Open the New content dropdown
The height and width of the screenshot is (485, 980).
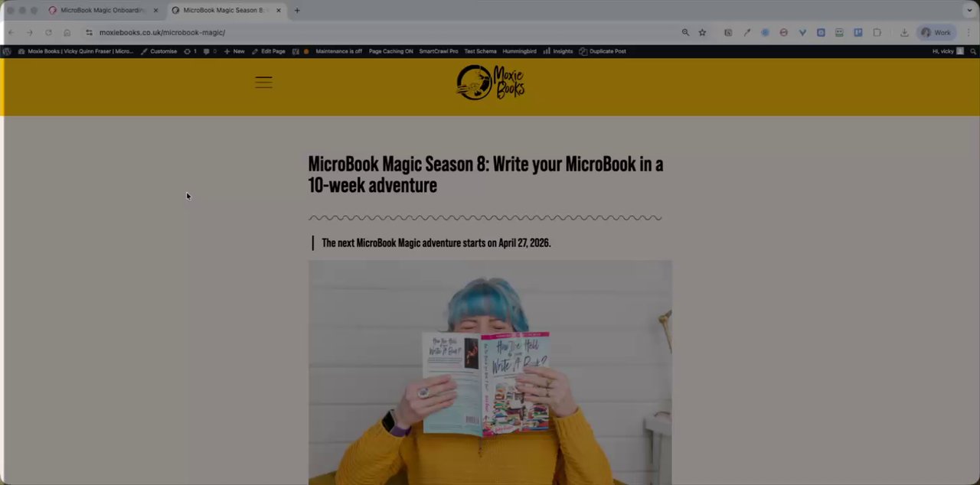234,51
